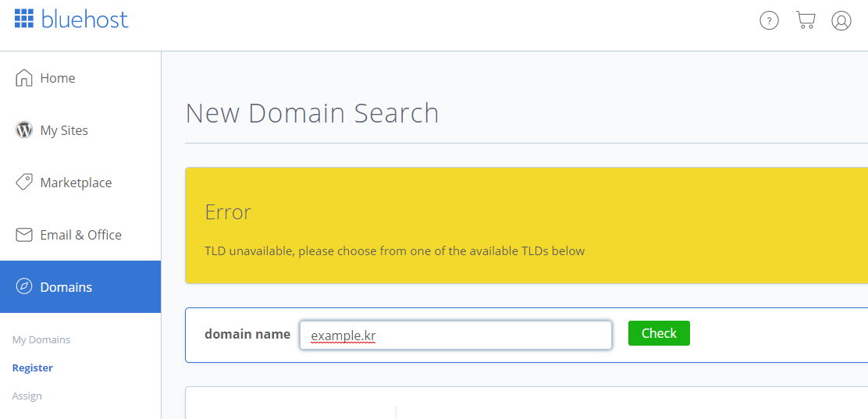Open the Assign submenu link
This screenshot has width=868, height=419.
27,396
